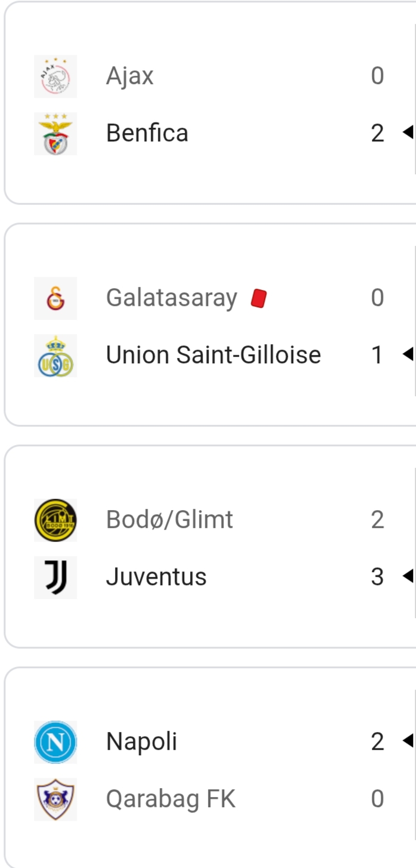Select the Qarabag FK team name

[170, 799]
